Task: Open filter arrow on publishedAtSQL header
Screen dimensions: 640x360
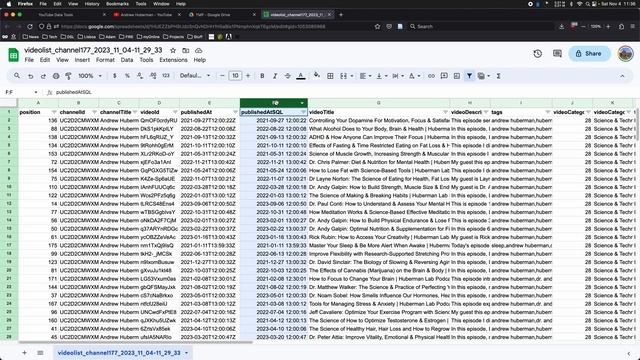Action: point(303,112)
